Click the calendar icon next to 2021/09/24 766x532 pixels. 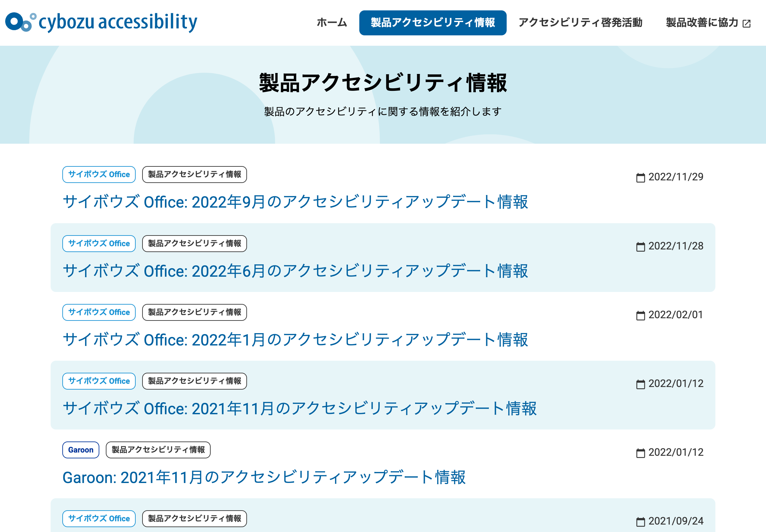pyautogui.click(x=640, y=522)
